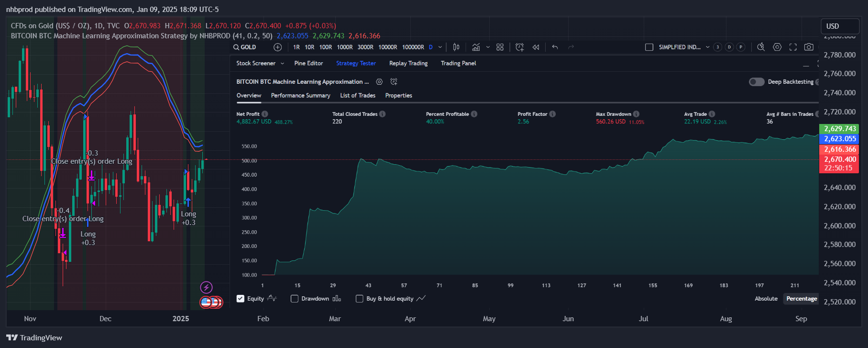This screenshot has width=868, height=348.
Task: Click the purple lightning bolt event icon
Action: [x=206, y=287]
